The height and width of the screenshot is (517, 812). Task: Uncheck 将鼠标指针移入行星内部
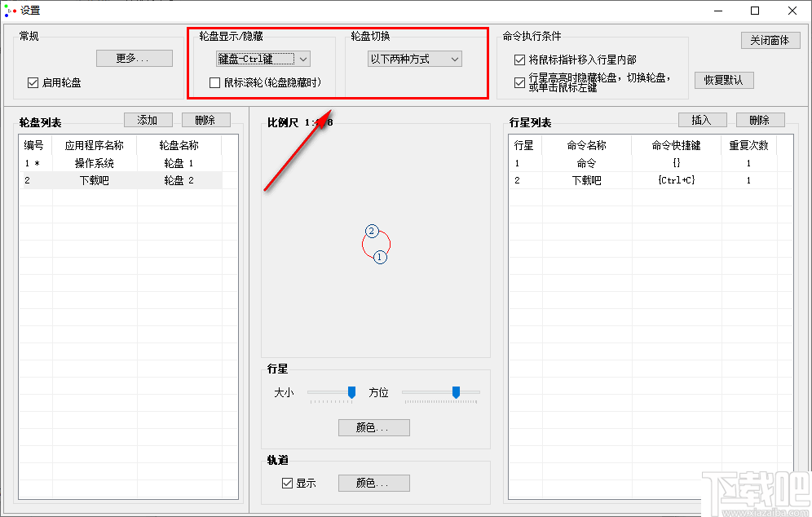[x=519, y=59]
